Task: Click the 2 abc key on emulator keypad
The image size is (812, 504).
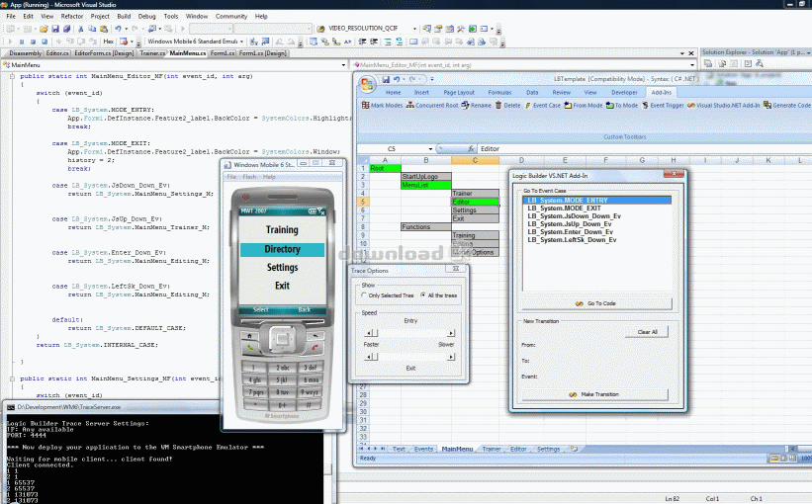Action: [x=282, y=367]
